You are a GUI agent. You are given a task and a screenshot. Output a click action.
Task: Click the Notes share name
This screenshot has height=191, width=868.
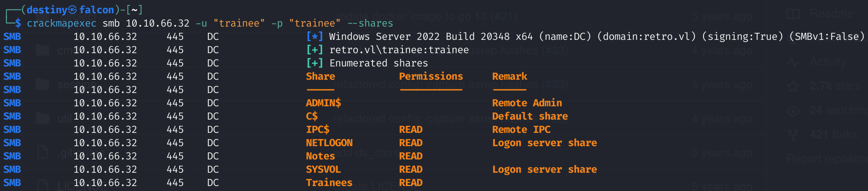[x=320, y=156]
